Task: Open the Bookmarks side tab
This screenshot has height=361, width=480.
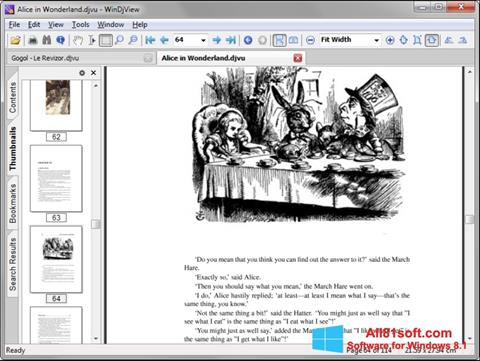Action: (13, 204)
